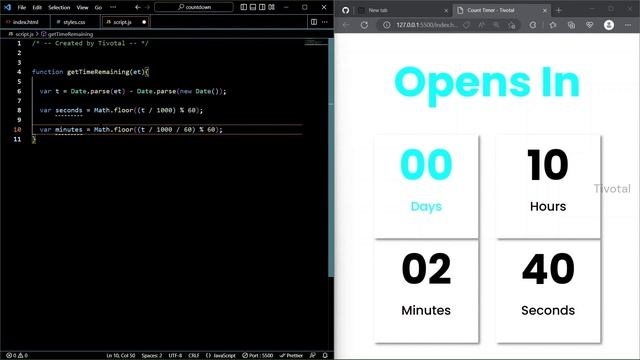The width and height of the screenshot is (640, 360).
Task: Click the Grammarly-style G extension icon
Action: pyautogui.click(x=533, y=25)
